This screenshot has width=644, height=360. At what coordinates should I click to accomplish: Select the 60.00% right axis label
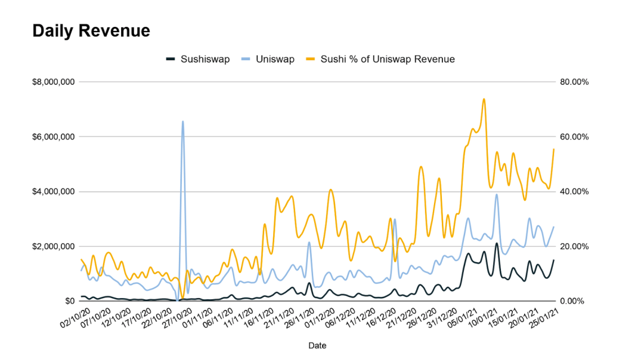coord(573,136)
